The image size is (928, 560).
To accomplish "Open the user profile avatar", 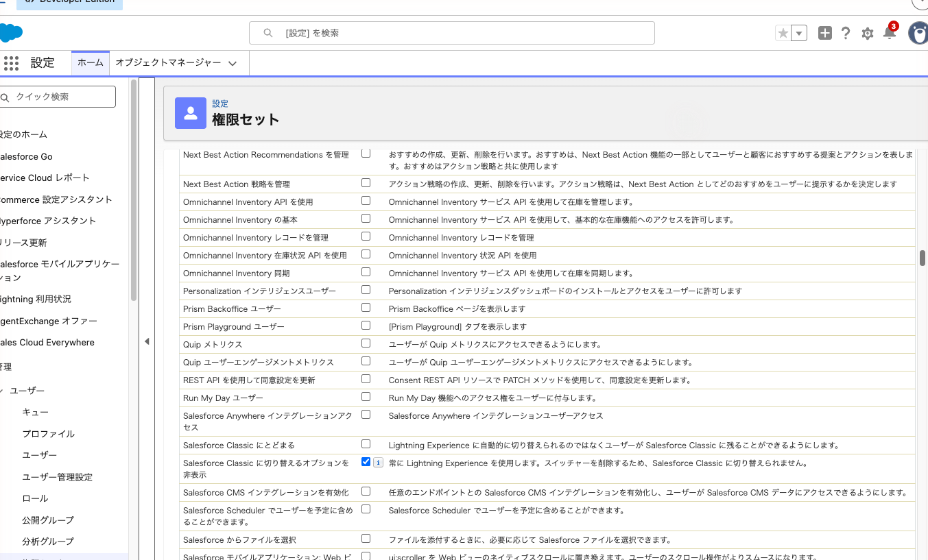I will [x=918, y=33].
